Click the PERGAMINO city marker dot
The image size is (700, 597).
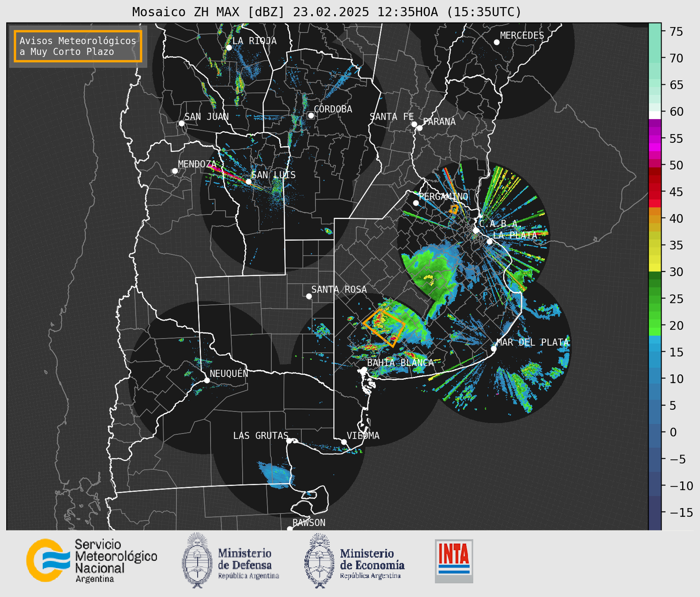click(x=416, y=203)
